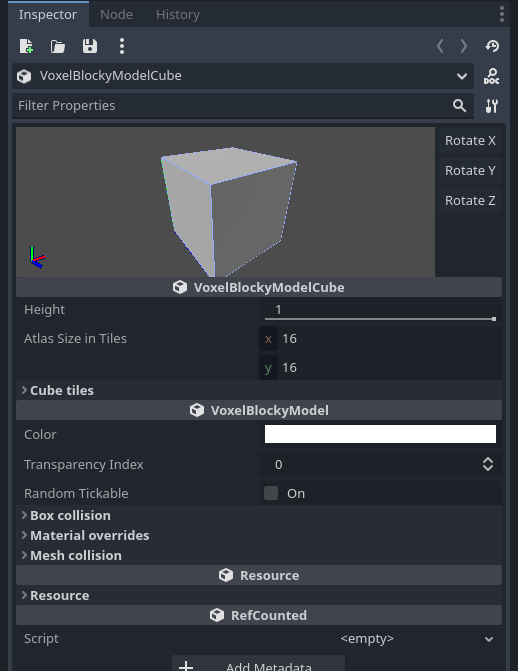Enable the Random Tickable checkbox
The width and height of the screenshot is (518, 671).
pyautogui.click(x=271, y=493)
